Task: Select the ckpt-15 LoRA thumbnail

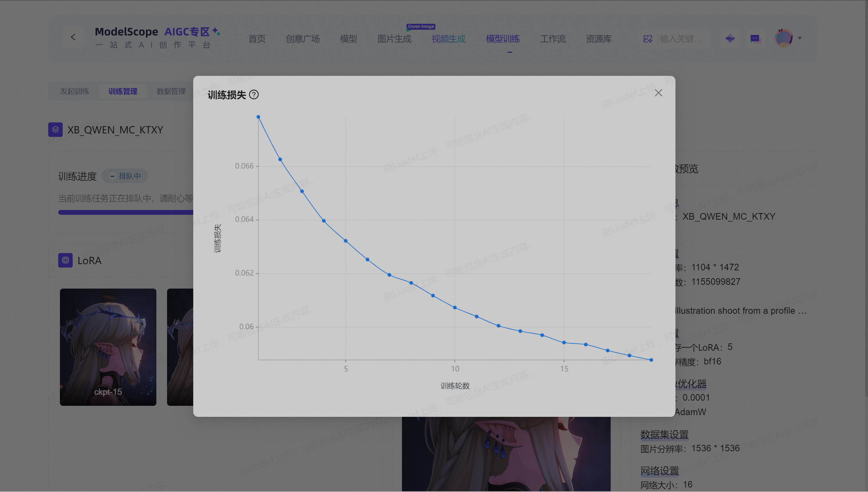Action: pos(108,347)
